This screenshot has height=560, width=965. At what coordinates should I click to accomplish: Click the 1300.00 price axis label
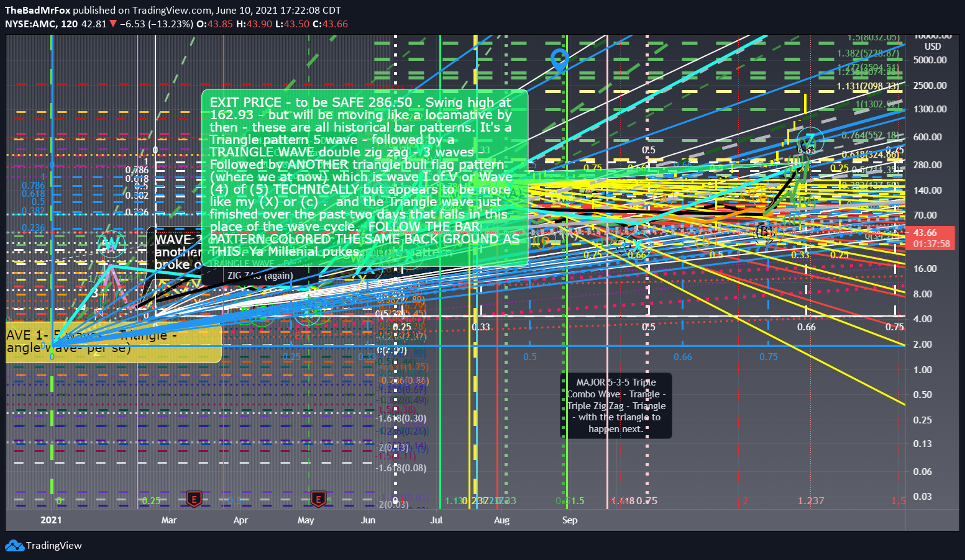(930, 109)
